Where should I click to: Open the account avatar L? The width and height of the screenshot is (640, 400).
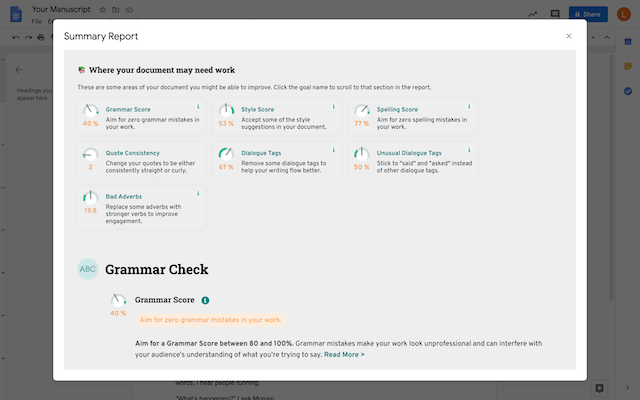tap(623, 14)
